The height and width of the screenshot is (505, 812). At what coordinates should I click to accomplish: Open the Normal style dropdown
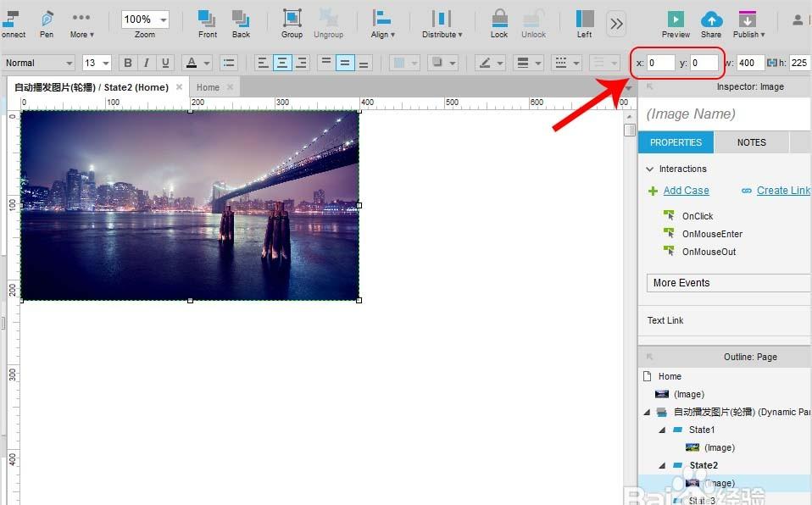tap(38, 63)
